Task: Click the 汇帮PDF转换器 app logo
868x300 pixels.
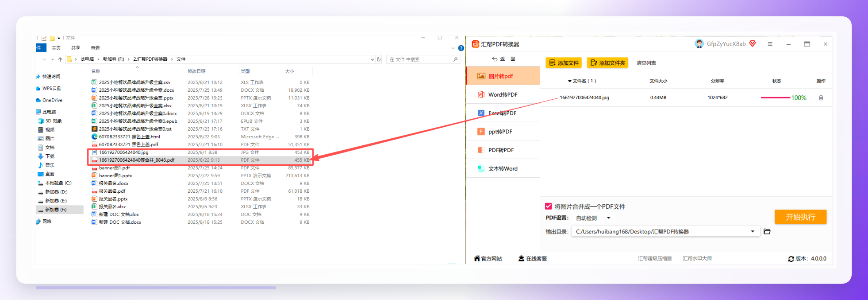Action: point(476,44)
